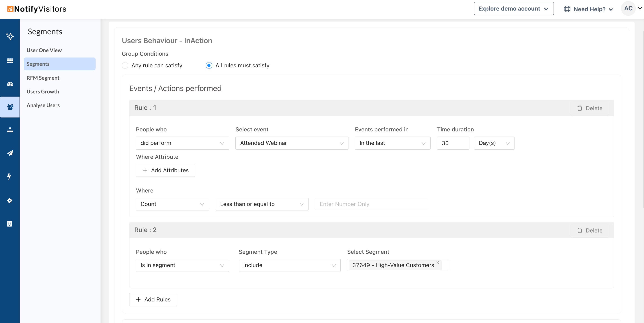Click the users group icon in sidebar

coord(10,107)
